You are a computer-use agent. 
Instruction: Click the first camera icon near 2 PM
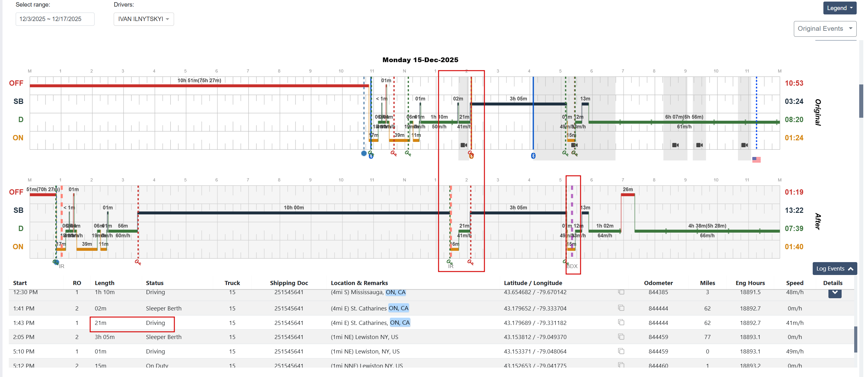pyautogui.click(x=464, y=145)
